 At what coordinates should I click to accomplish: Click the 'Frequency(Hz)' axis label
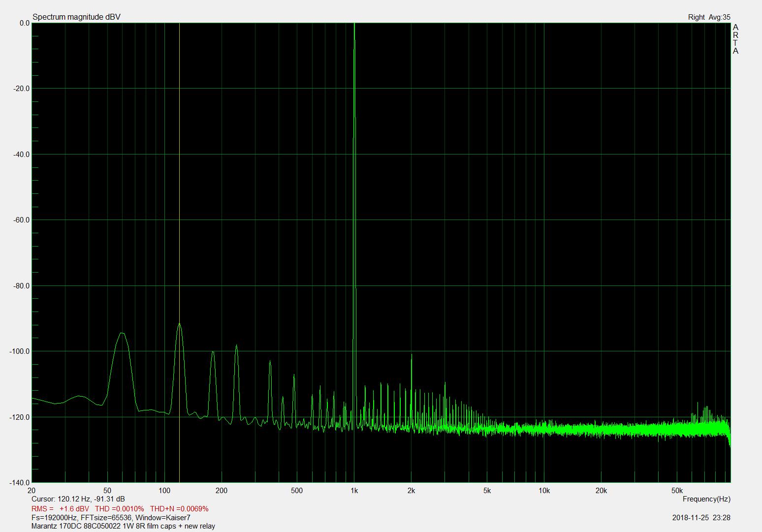point(706,499)
